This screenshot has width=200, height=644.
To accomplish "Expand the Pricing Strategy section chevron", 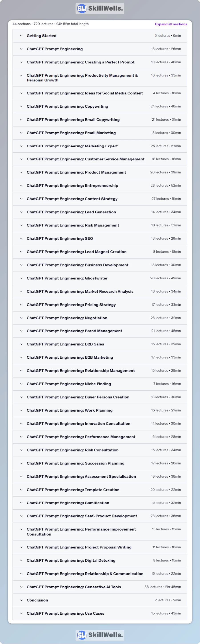I will point(21,305).
